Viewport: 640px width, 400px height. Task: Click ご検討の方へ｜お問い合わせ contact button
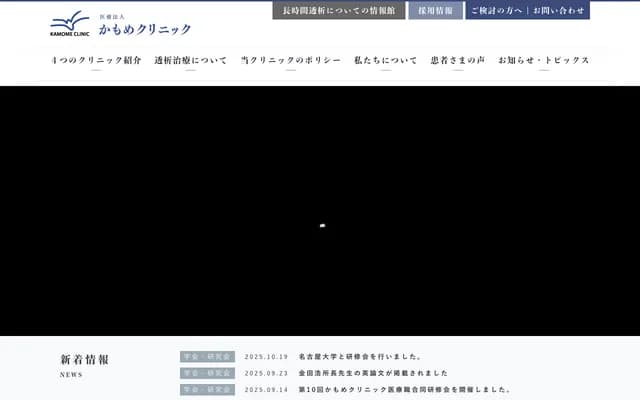click(x=527, y=11)
